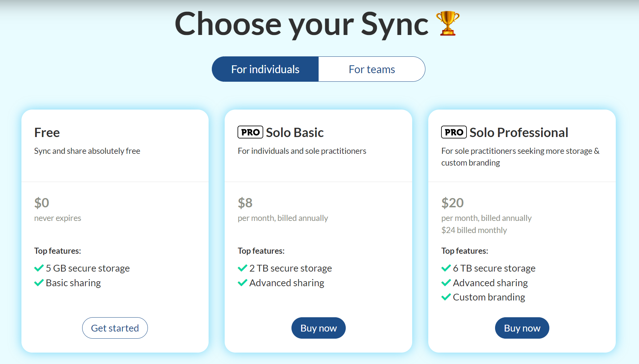Click Solo Professional per month, billed annually
Screen dimensions: 639x364
[x=486, y=218]
